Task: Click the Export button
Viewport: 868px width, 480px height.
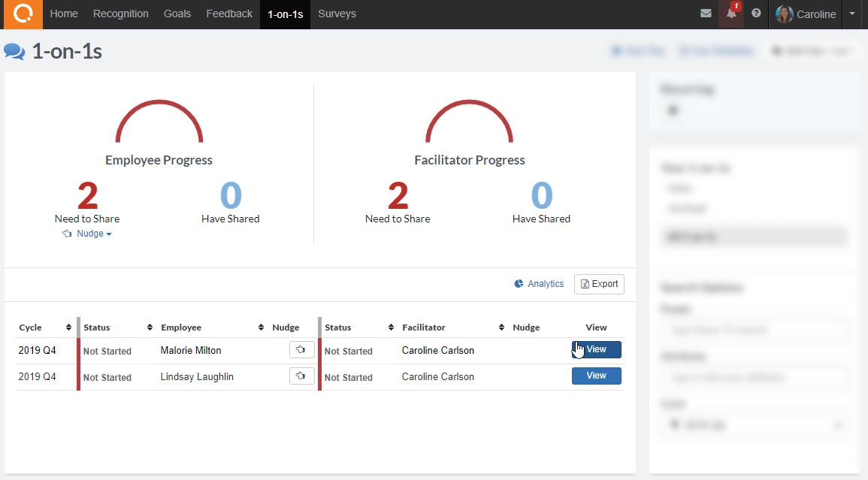Action: point(599,284)
